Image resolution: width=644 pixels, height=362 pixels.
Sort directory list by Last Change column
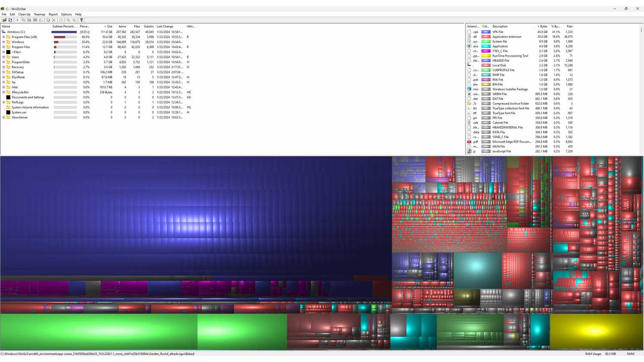coord(170,27)
